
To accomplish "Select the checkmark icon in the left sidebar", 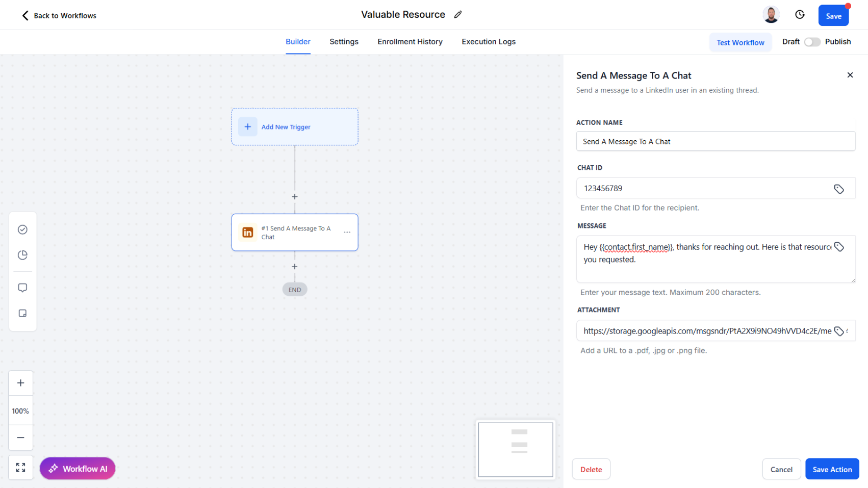I will [x=22, y=229].
